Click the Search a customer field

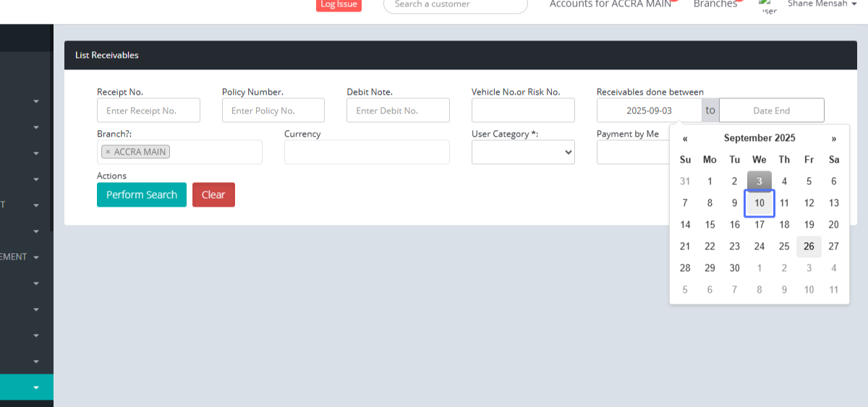click(455, 5)
